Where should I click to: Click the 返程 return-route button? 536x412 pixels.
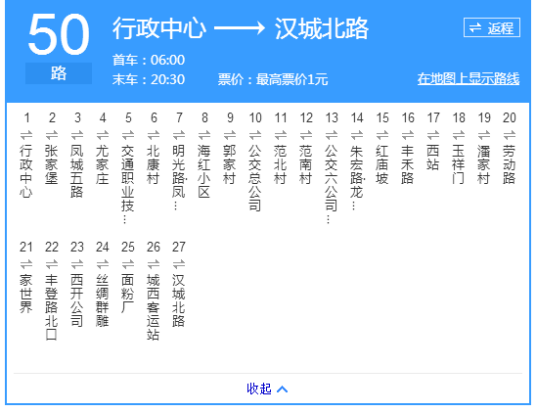[x=492, y=27]
